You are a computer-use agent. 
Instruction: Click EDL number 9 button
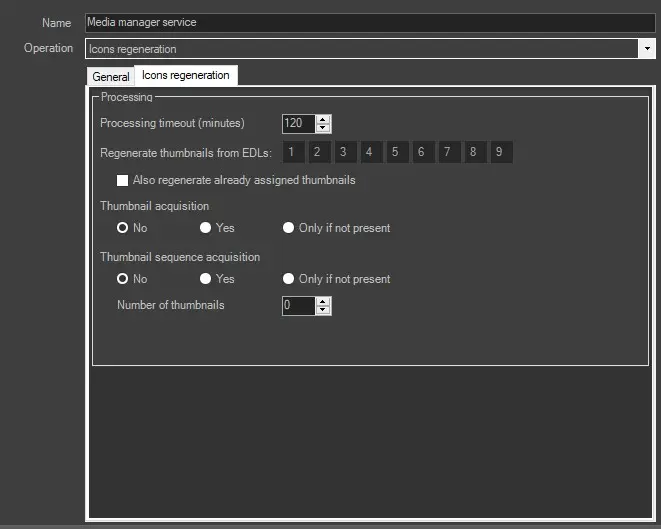499,152
